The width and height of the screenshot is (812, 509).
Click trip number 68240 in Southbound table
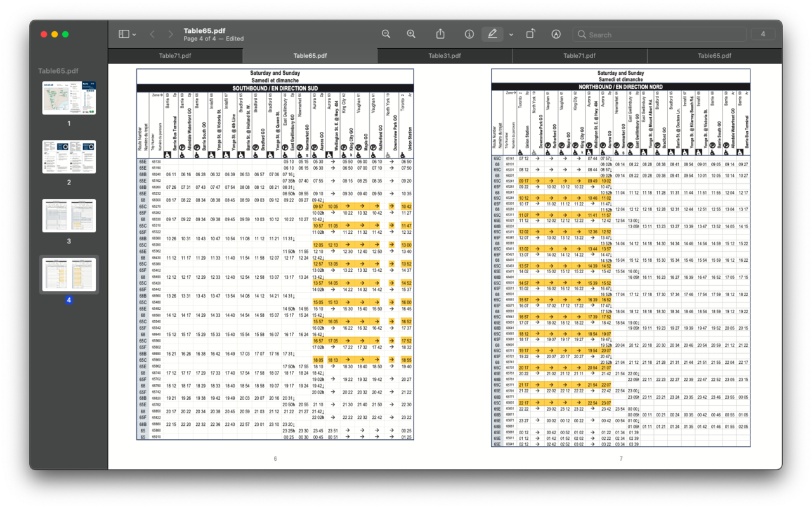pyautogui.click(x=157, y=174)
